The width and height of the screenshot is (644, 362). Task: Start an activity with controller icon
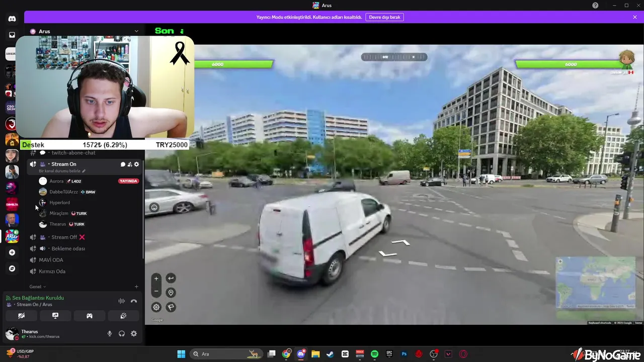90,316
